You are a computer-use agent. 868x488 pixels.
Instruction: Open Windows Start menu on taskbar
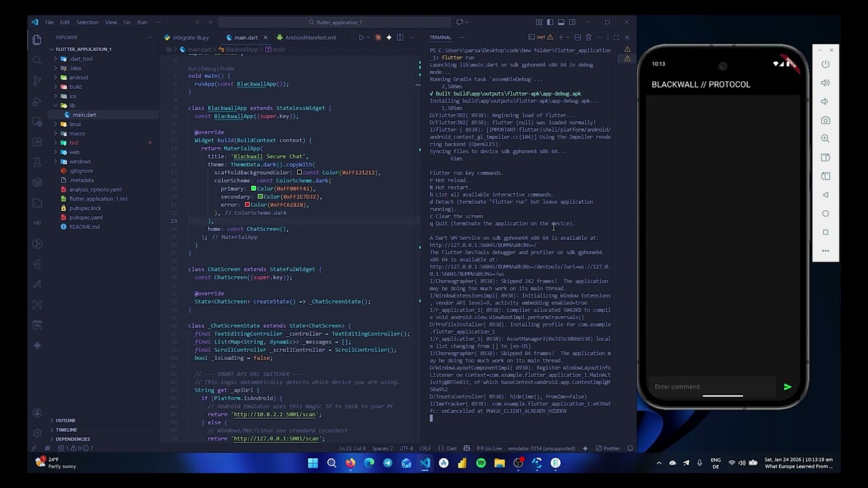point(313,463)
